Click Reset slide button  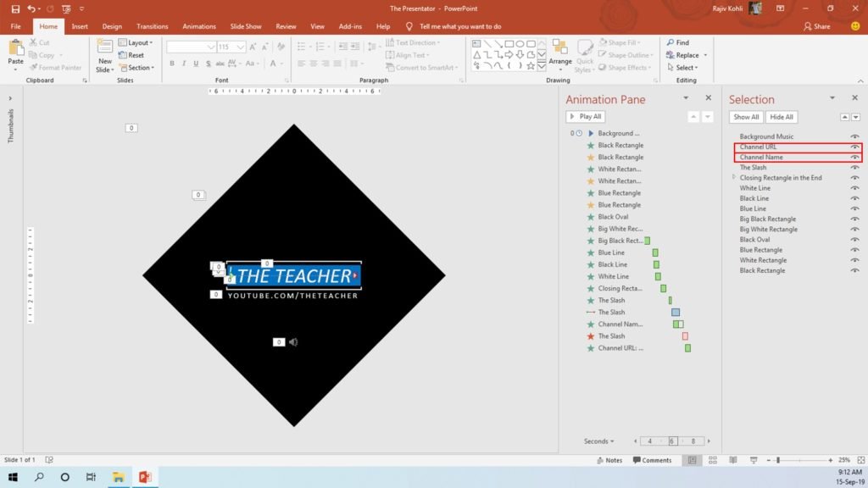(131, 55)
